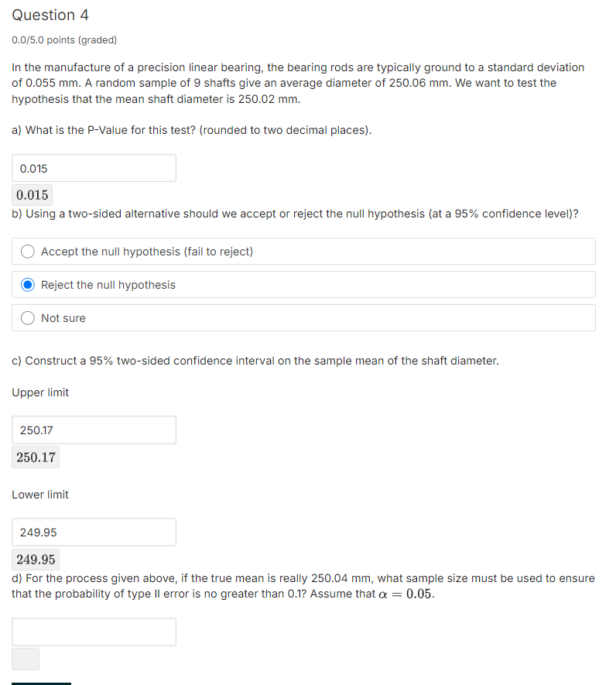Click the '0.0/5.0 points (graded)' score text
The width and height of the screenshot is (616, 685).
64,39
